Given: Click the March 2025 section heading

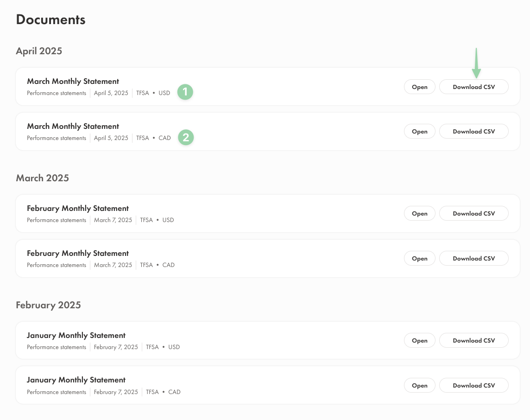Looking at the screenshot, I should (42, 178).
